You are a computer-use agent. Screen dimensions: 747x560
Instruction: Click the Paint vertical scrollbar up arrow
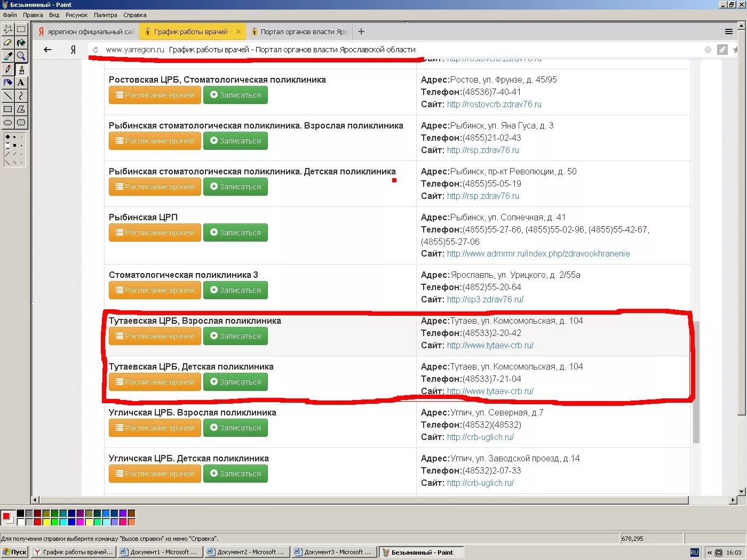[x=741, y=25]
